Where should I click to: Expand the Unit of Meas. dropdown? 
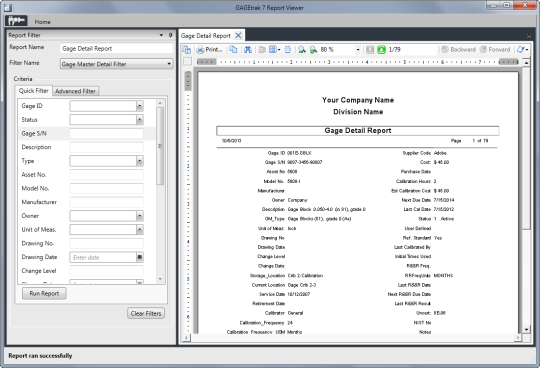(139, 230)
